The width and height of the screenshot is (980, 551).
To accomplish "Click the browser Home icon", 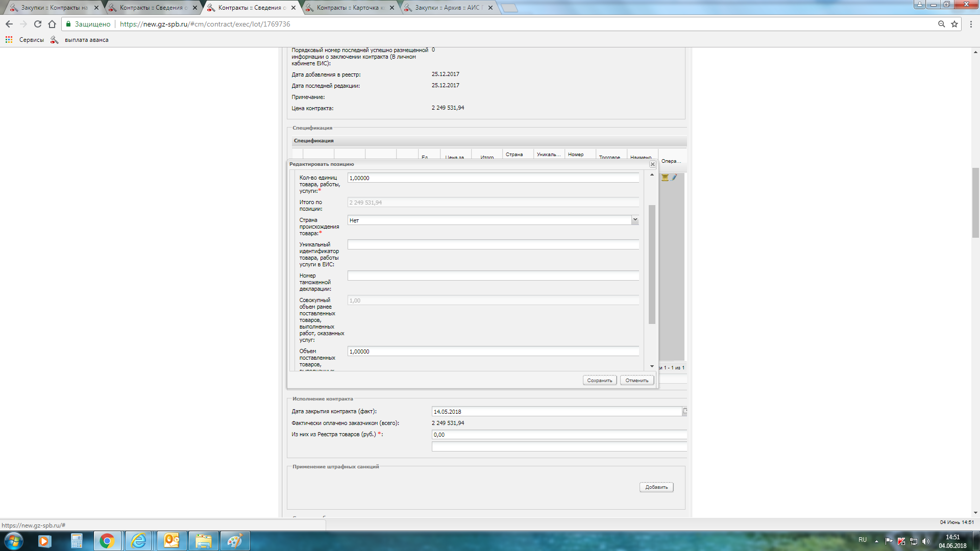I will (52, 24).
